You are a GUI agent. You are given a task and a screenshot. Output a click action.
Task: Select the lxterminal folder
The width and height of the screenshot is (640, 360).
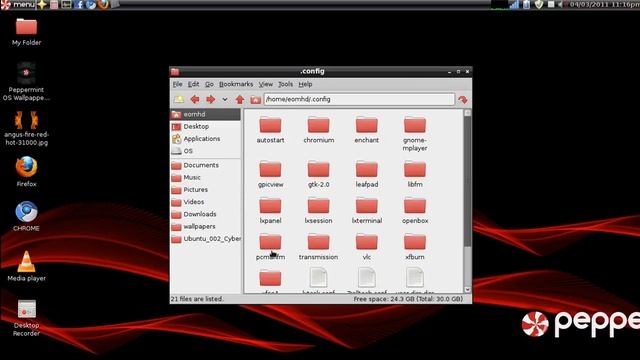(x=367, y=210)
